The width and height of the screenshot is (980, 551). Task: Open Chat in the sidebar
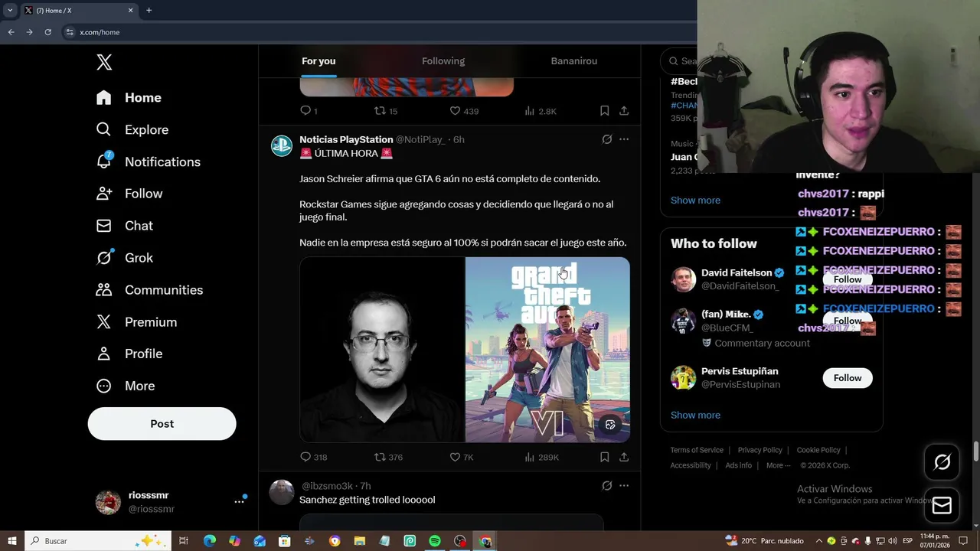tap(124, 226)
